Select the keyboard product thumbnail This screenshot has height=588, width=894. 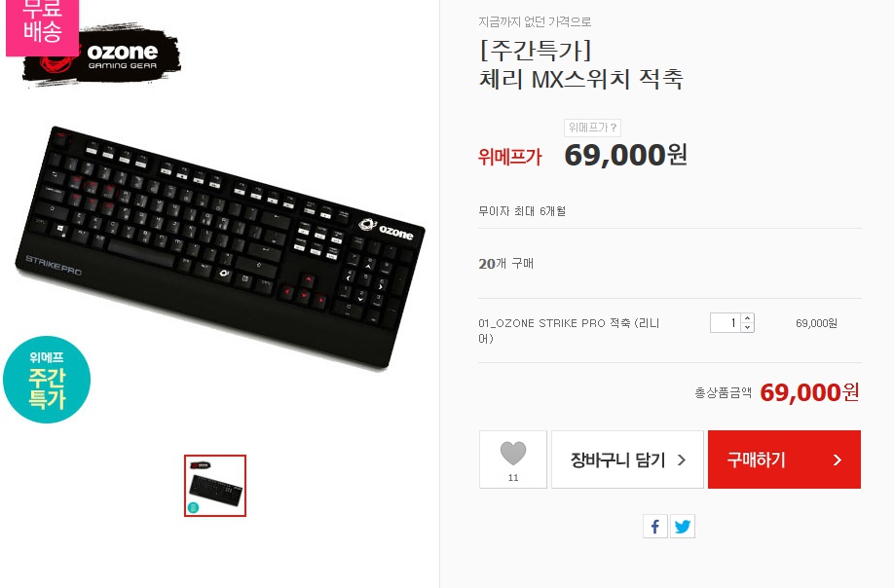click(x=215, y=486)
